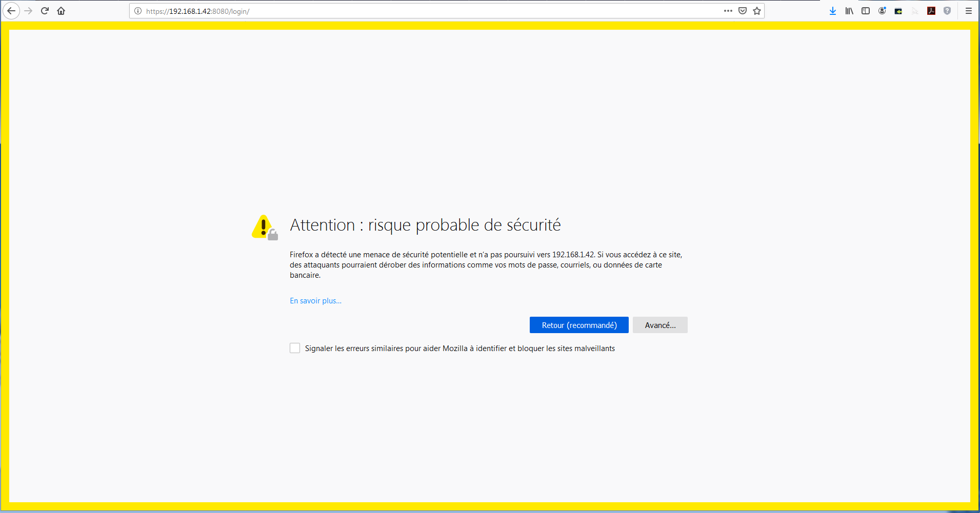
Task: Open the Adobe Acrobat extension
Action: click(x=931, y=11)
